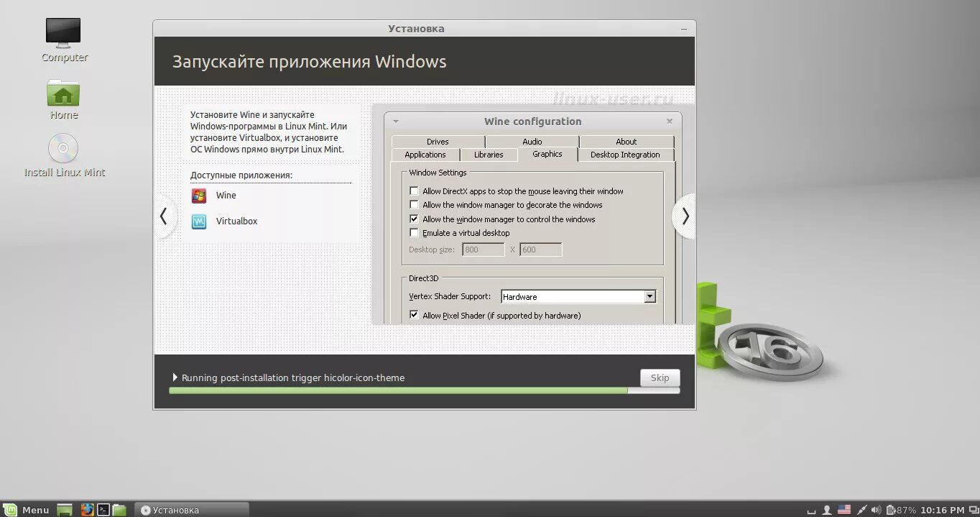Uncheck window manager to control the windows
Image resolution: width=980 pixels, height=517 pixels.
[x=414, y=219]
